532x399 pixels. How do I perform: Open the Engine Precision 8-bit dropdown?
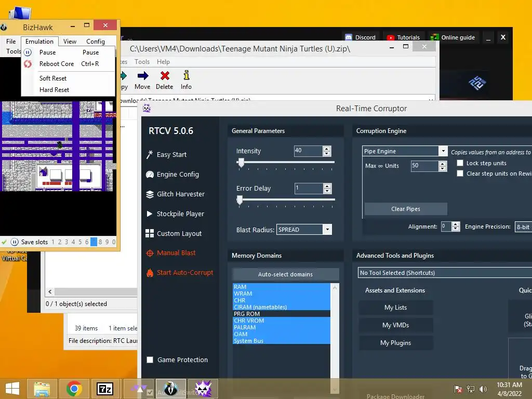click(523, 227)
